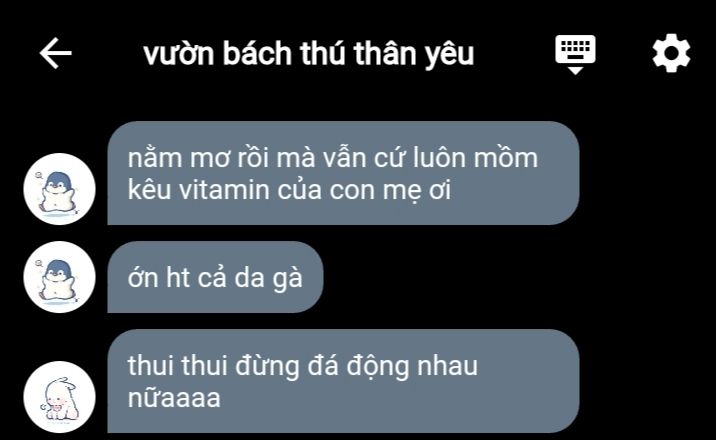Open the white bunny avatar profile
The height and width of the screenshot is (440, 716).
click(x=59, y=397)
